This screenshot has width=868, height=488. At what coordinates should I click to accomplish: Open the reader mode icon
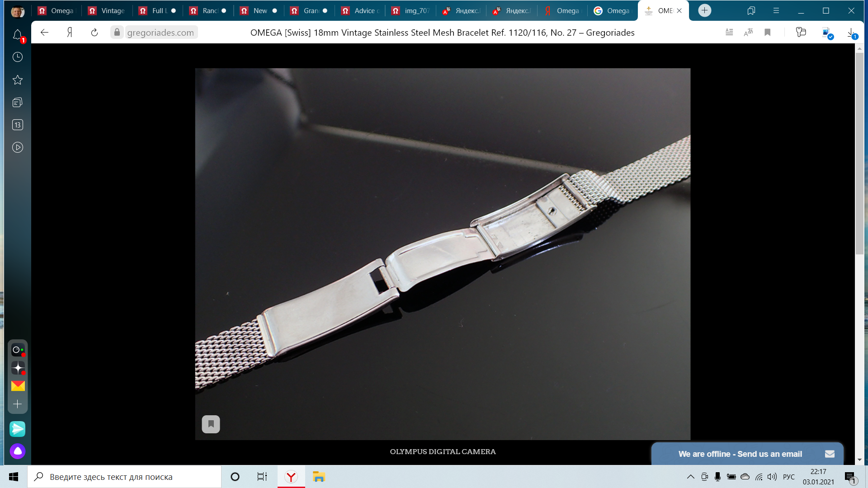tap(729, 33)
